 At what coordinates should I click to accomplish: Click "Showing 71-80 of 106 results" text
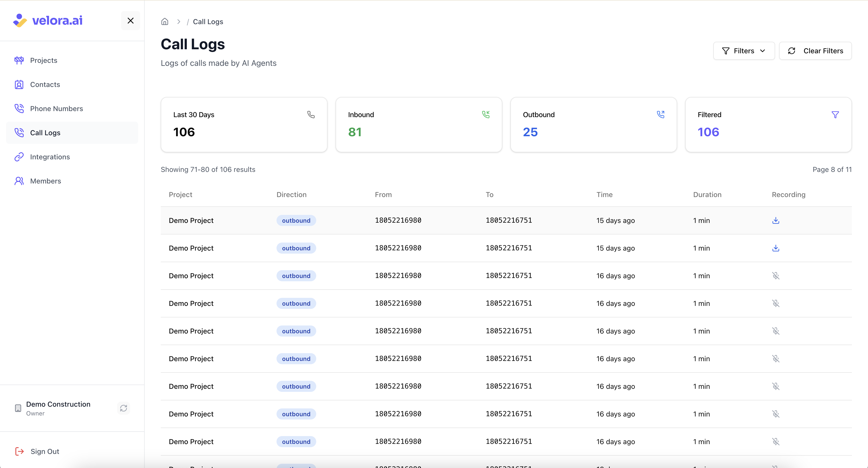pyautogui.click(x=208, y=170)
